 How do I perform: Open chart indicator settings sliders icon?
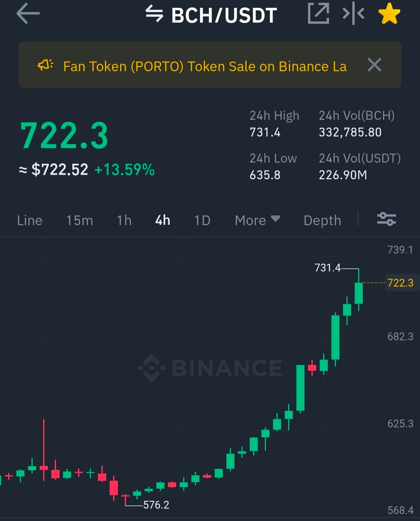(387, 219)
